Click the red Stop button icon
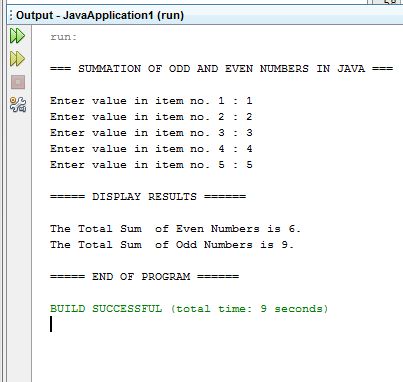403x382 pixels. [18, 82]
